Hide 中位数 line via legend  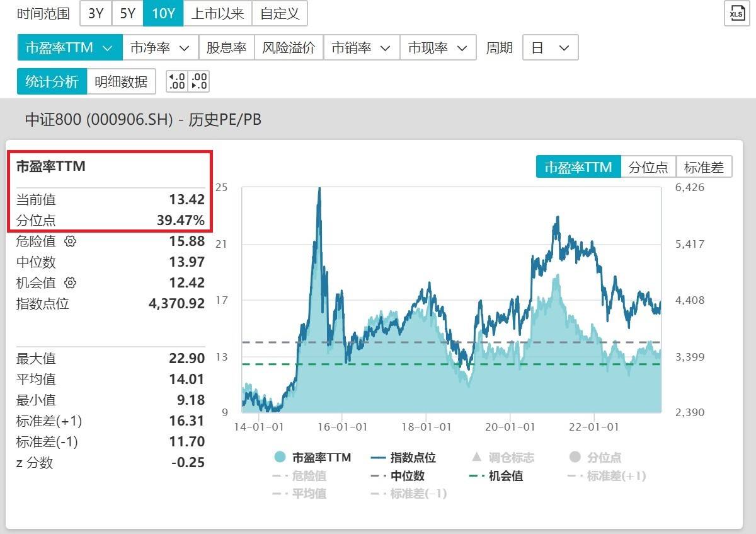tap(398, 476)
